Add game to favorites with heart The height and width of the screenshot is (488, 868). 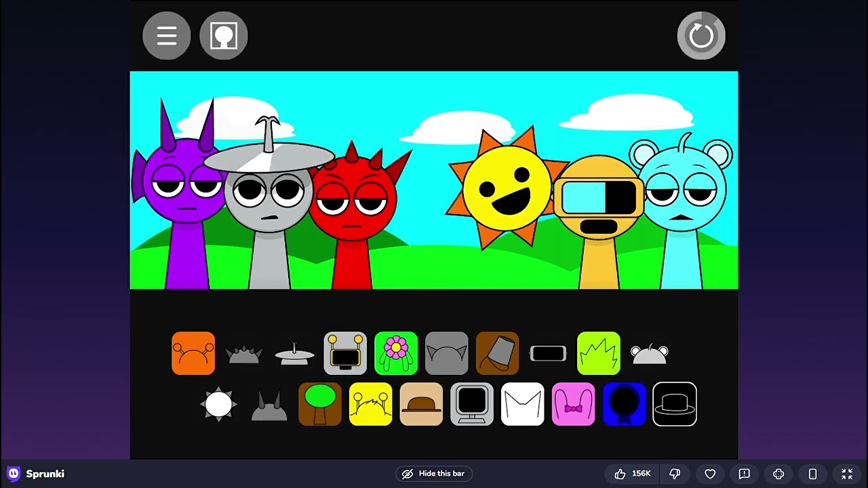(710, 474)
